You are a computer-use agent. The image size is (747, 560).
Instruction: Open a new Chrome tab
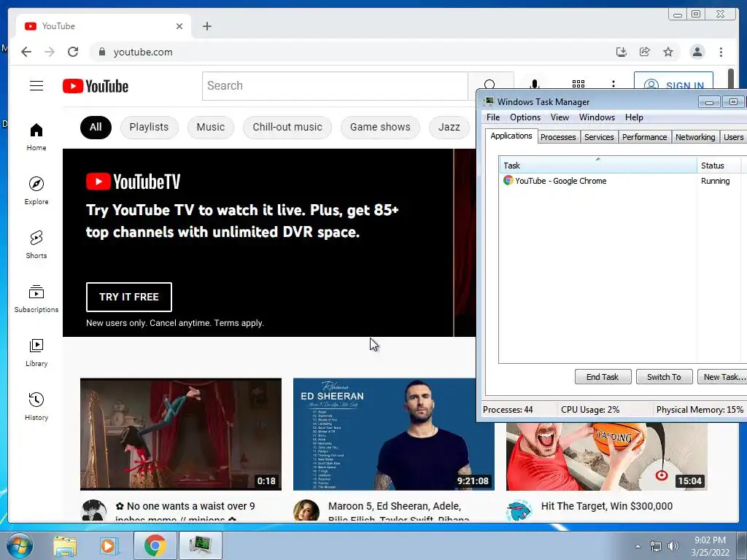pos(206,26)
